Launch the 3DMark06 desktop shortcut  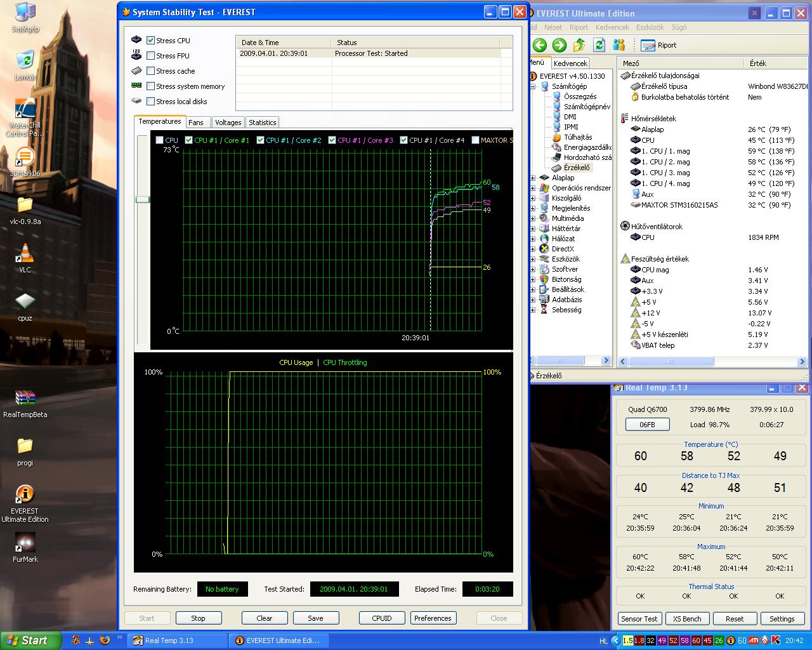click(25, 162)
